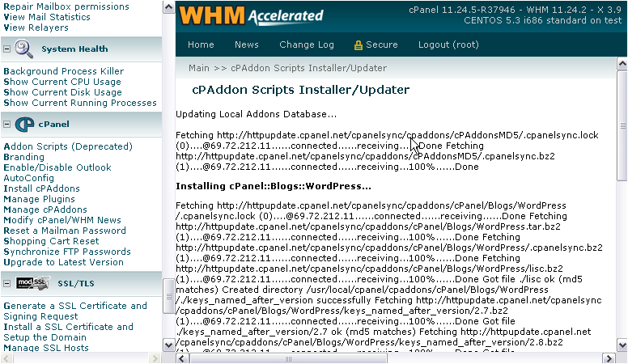Open Show Current CPU Usage
Screen dimensions: 628x364
[x=62, y=81]
